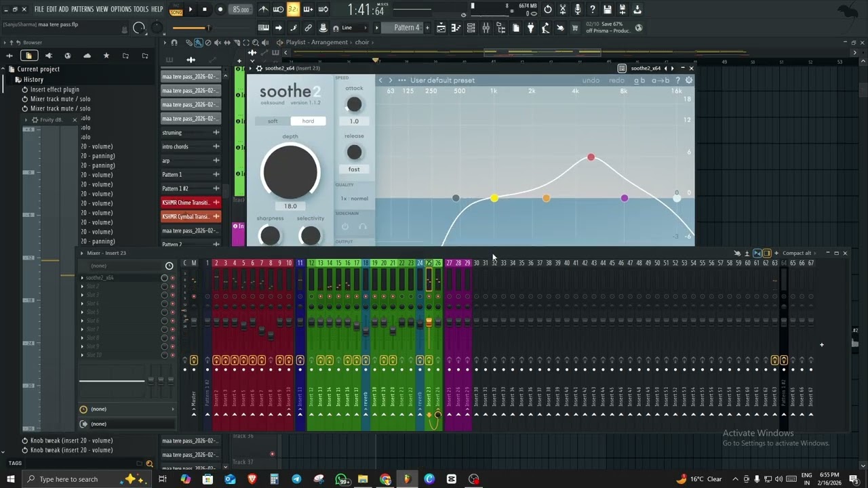
Task: Open the channel rack toolbar icon
Action: click(471, 28)
